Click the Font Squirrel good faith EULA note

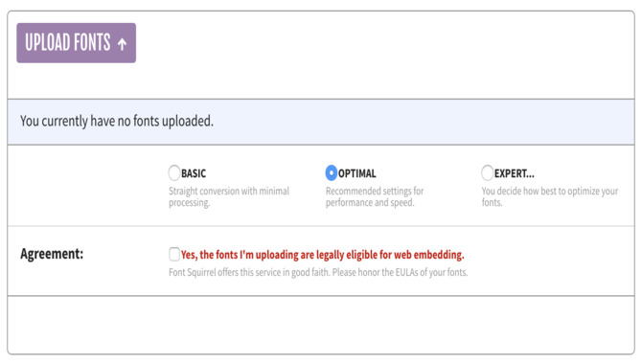pos(318,272)
